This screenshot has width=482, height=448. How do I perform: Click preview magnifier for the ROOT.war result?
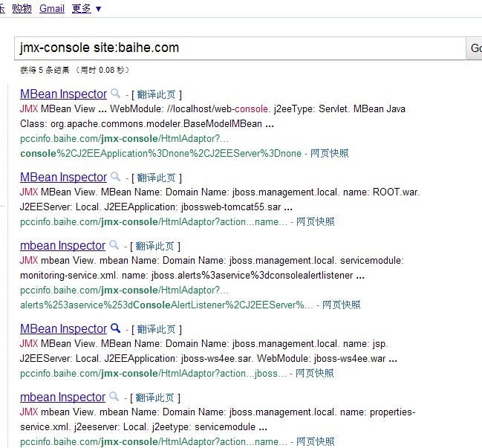(116, 177)
